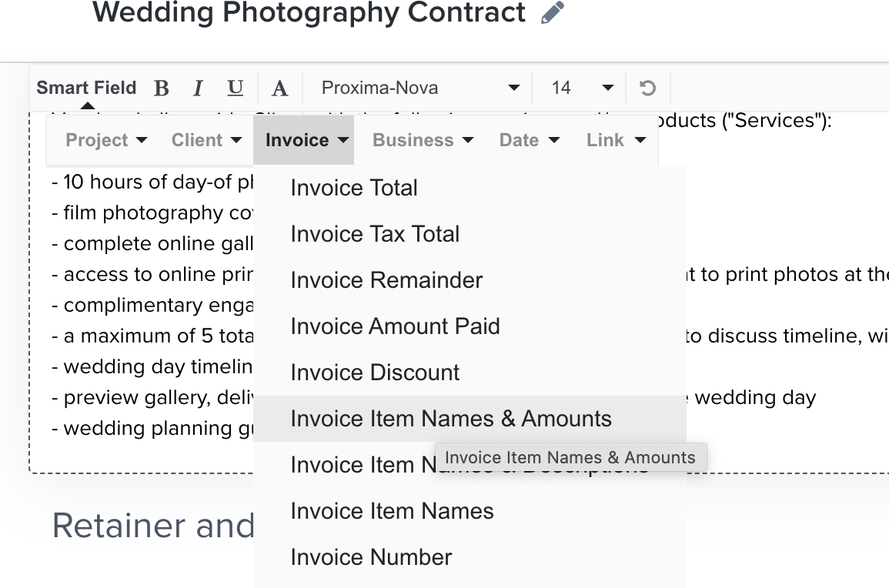Open the Business smart field menu
Screen dimensions: 889x588
pyautogui.click(x=423, y=140)
